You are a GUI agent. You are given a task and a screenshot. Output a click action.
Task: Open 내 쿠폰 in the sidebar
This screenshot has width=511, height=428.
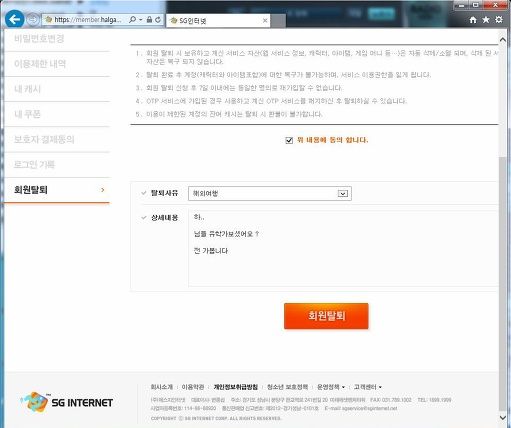point(27,114)
